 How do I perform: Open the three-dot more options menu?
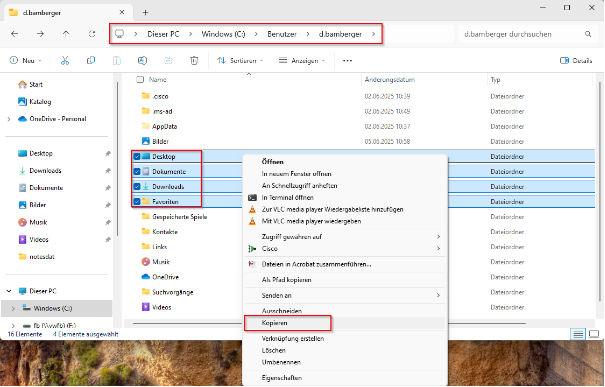[x=347, y=61]
